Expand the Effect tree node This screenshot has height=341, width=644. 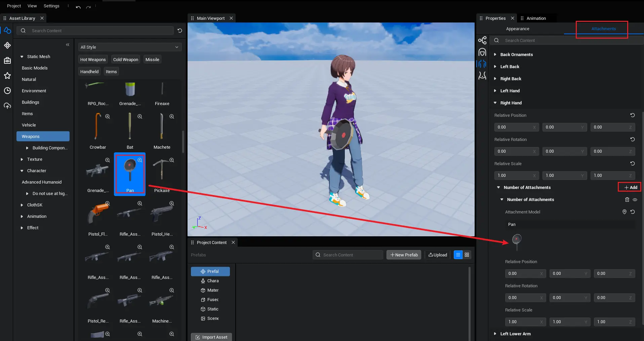click(x=22, y=228)
